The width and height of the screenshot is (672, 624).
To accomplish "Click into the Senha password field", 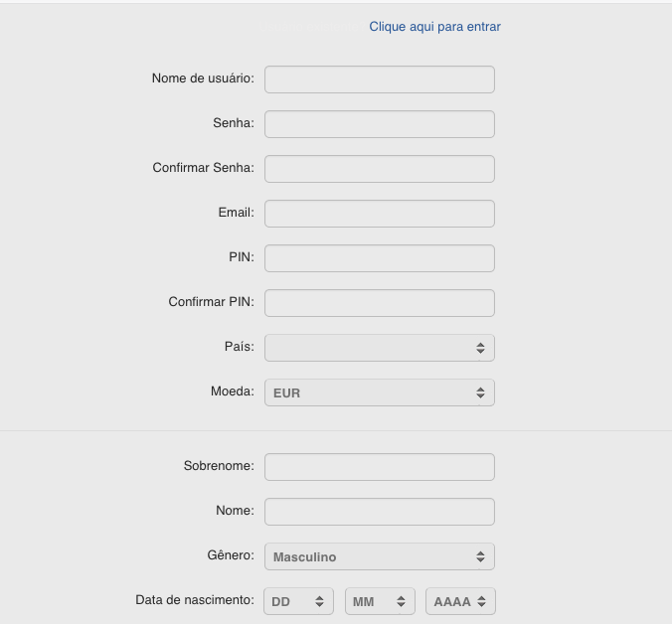I will click(379, 124).
